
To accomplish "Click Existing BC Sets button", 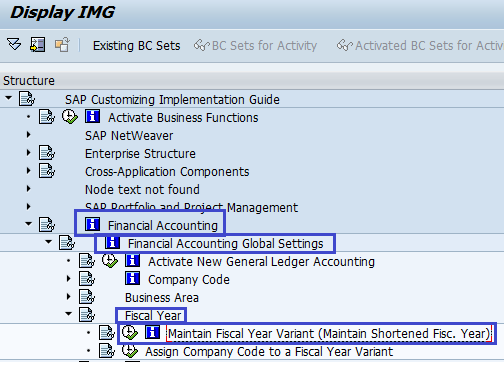I will coord(137,46).
